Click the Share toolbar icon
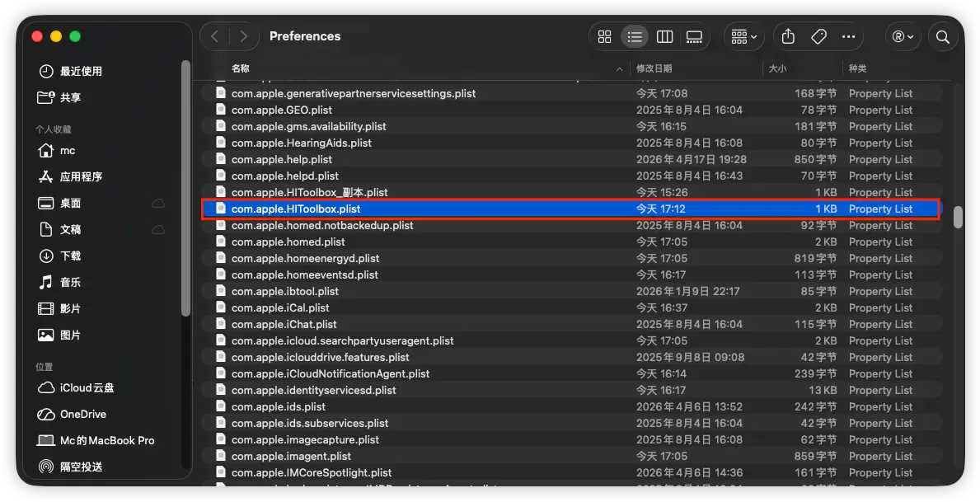The height and width of the screenshot is (502, 980). pos(788,37)
